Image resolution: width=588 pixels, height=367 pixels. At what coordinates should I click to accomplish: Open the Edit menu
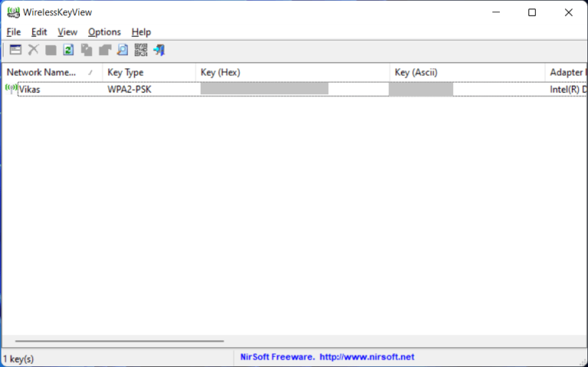[39, 32]
